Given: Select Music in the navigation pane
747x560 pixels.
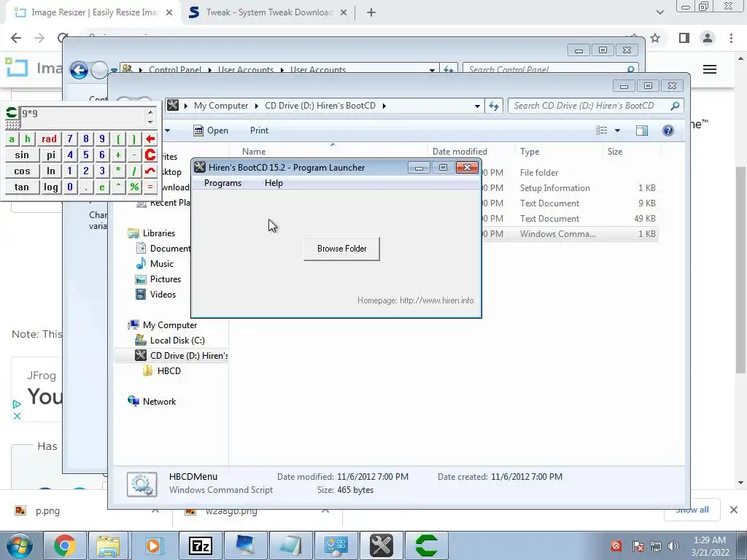Looking at the screenshot, I should coord(161,264).
